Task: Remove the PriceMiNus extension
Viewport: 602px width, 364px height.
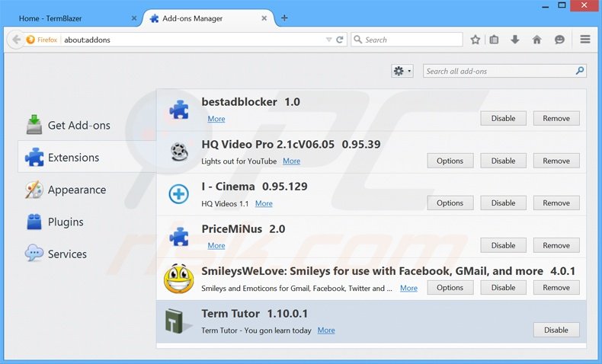Action: (x=556, y=245)
